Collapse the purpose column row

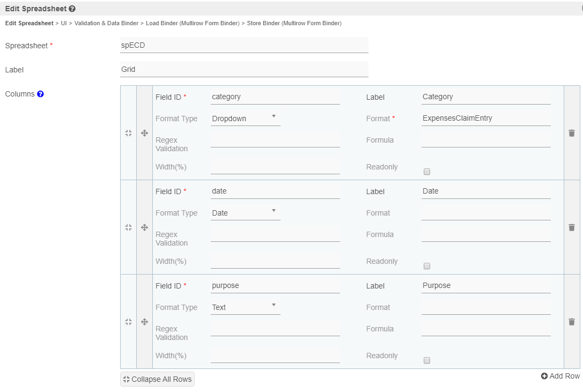[x=128, y=322]
